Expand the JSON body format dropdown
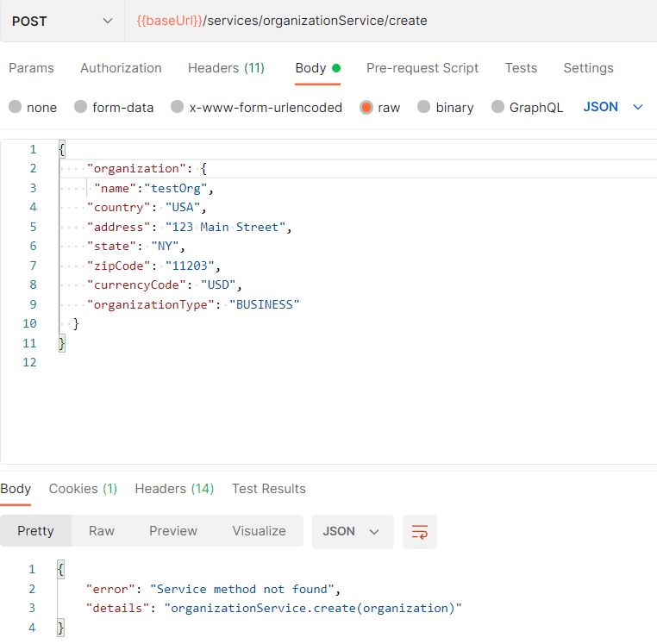The width and height of the screenshot is (657, 644). 613,107
